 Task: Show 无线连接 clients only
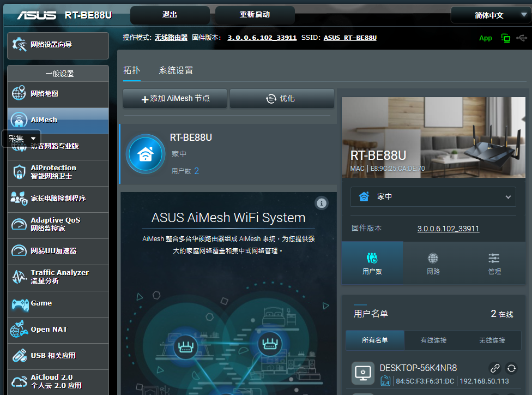coord(492,340)
